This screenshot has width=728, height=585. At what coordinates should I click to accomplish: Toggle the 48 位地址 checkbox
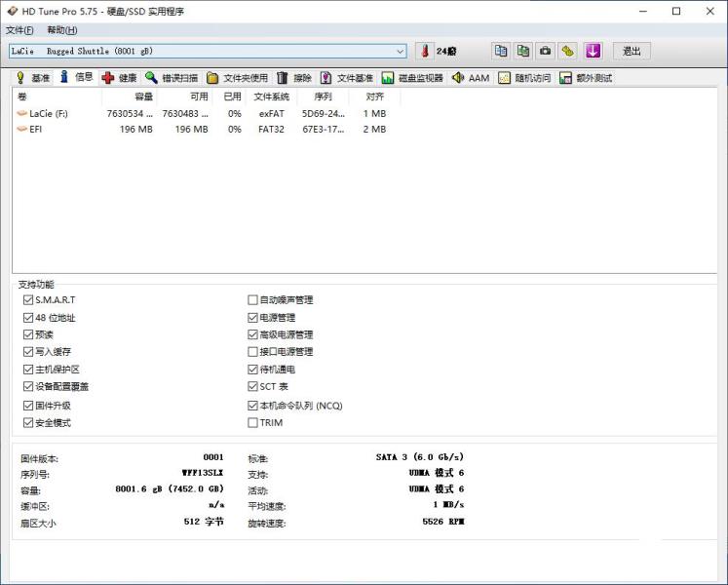(x=28, y=318)
